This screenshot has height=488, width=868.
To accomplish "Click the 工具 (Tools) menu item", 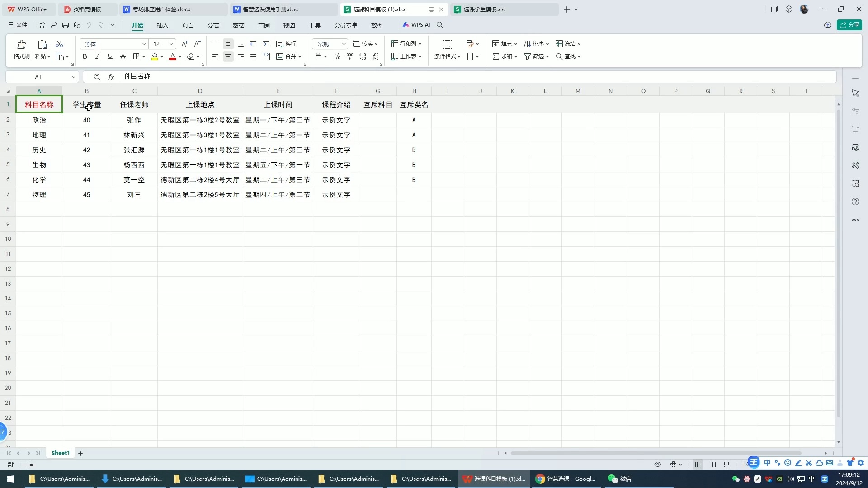I will [x=315, y=25].
